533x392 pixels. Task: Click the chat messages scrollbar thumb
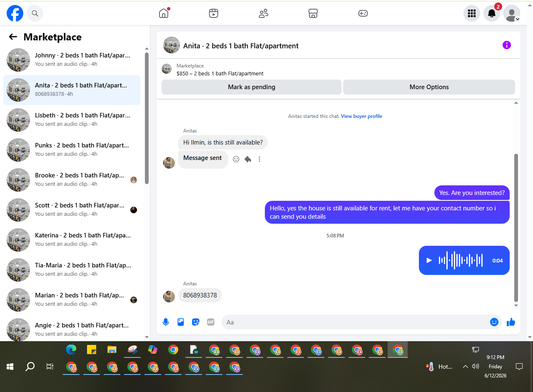(x=516, y=227)
